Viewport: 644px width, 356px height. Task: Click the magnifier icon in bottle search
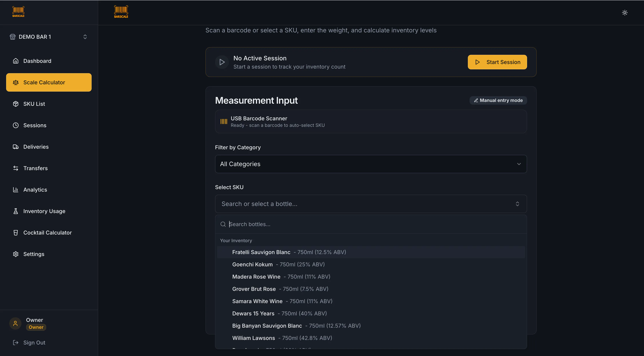[x=223, y=224]
